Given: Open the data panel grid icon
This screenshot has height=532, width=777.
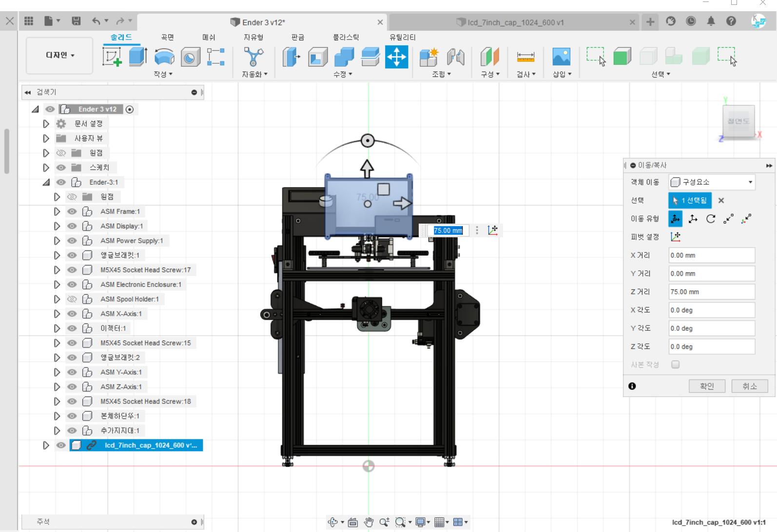Looking at the screenshot, I should pos(29,21).
